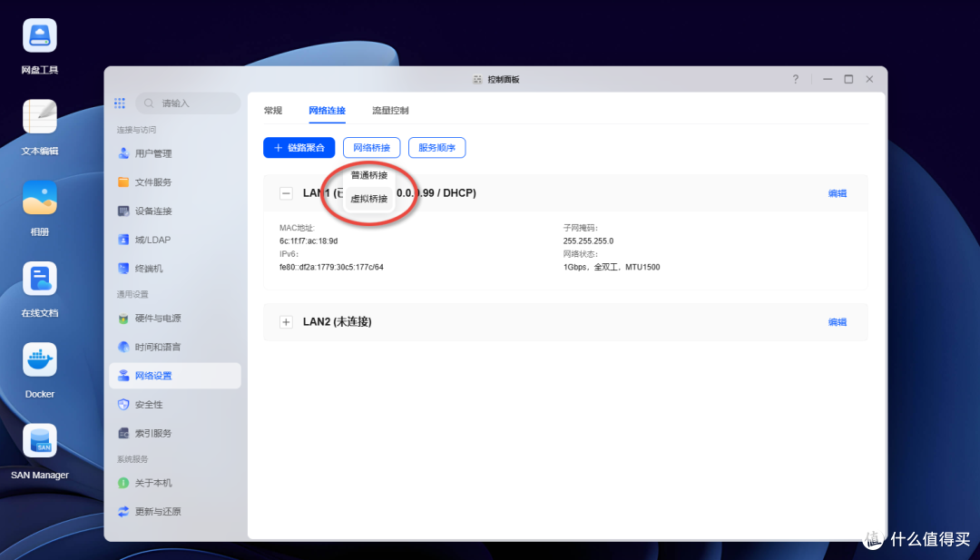Open 更新与还原 settings
The width and height of the screenshot is (980, 560).
[175, 511]
